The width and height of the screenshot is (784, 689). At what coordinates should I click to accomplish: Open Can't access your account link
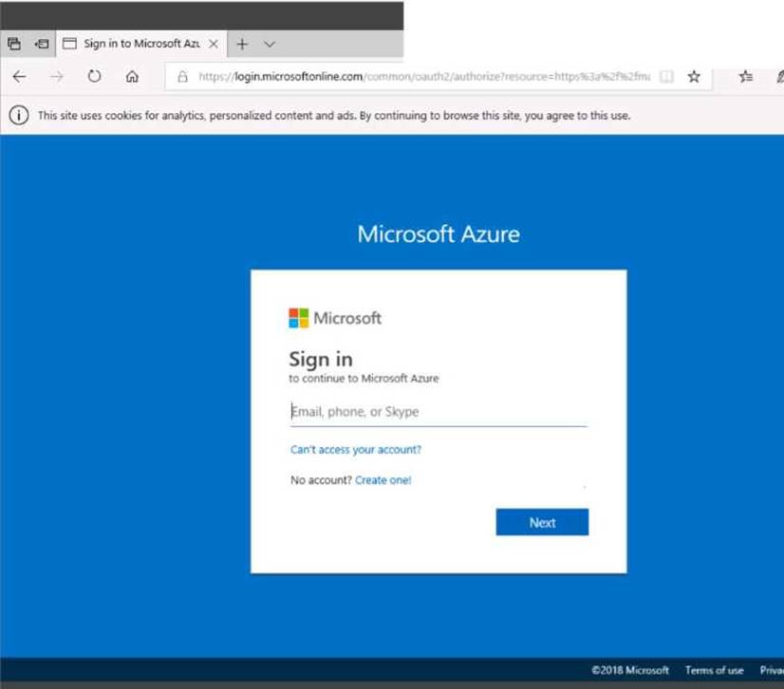click(x=356, y=450)
